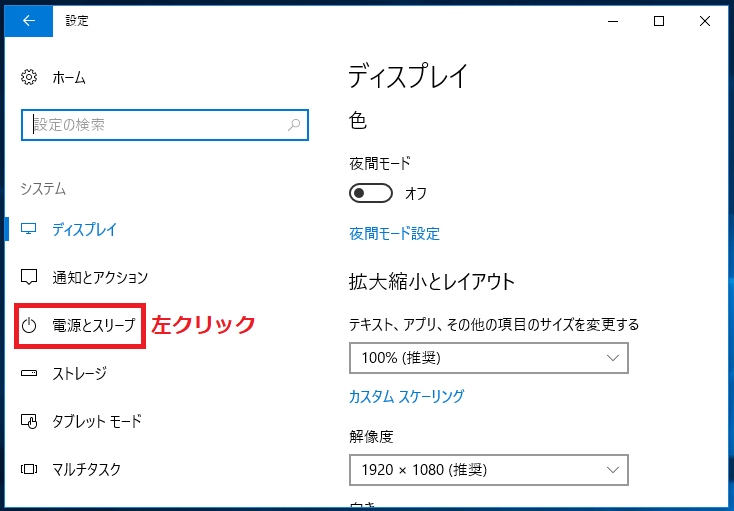Click the ディスプレイ page heading
This screenshot has height=511, width=734.
[x=408, y=76]
